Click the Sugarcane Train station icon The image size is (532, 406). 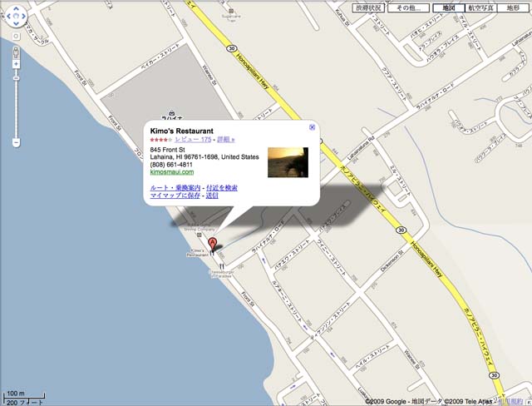point(231,11)
